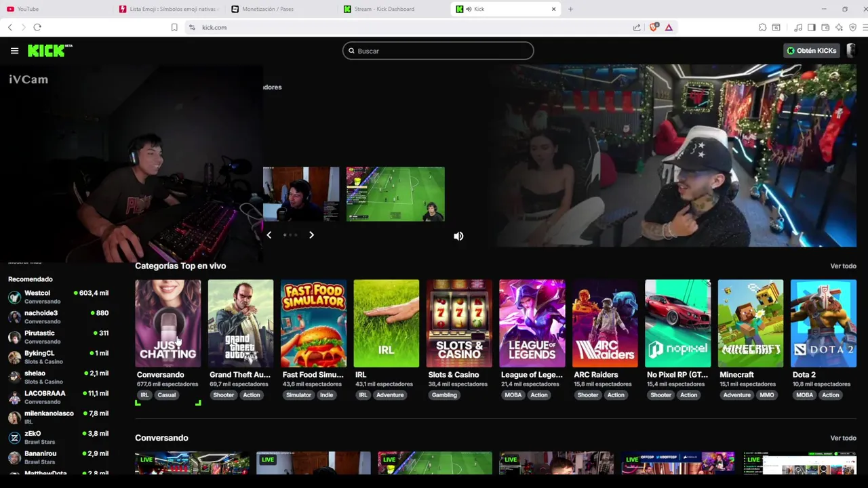
Task: Open the Brave Wallet icon
Action: (x=825, y=27)
